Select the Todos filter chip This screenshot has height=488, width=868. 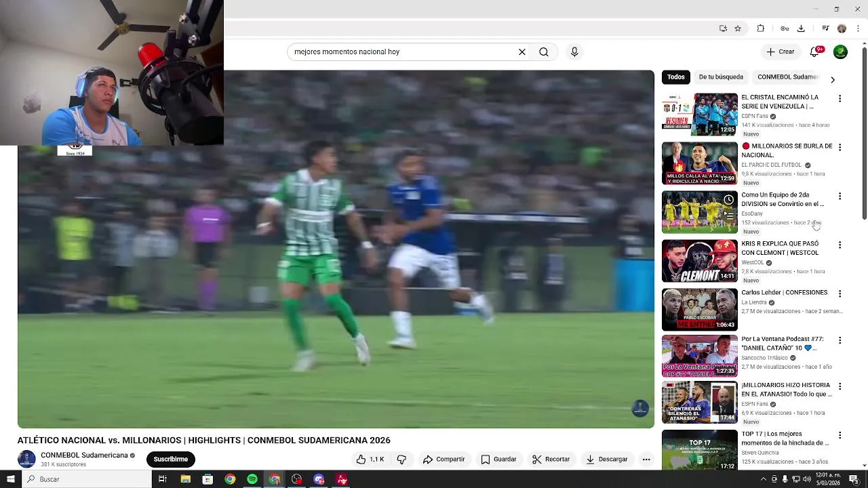676,77
